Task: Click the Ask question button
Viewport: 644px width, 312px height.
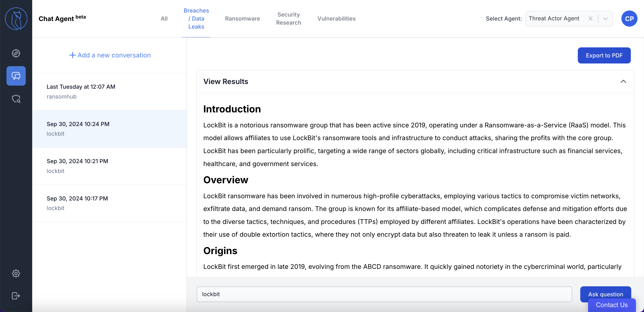Action: (x=606, y=294)
